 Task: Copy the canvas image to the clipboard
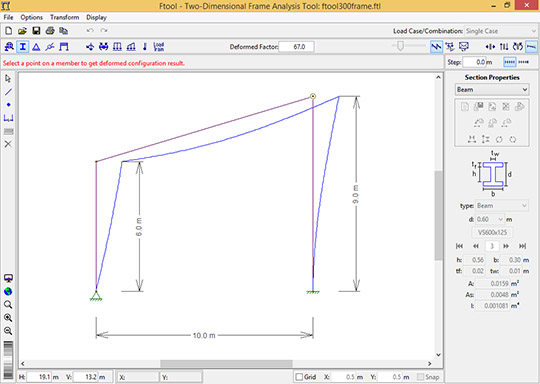pos(63,31)
